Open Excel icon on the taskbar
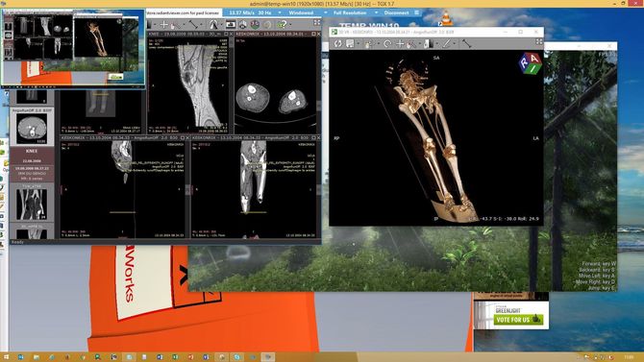Image resolution: width=644 pixels, height=362 pixels. pos(175,357)
